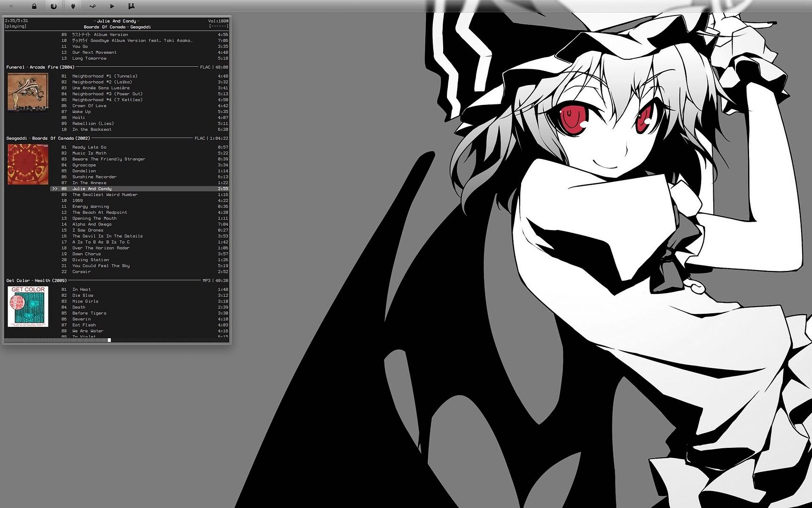Screen dimensions: 812x508
Task: Select track Wake Up
Action: (140, 111)
